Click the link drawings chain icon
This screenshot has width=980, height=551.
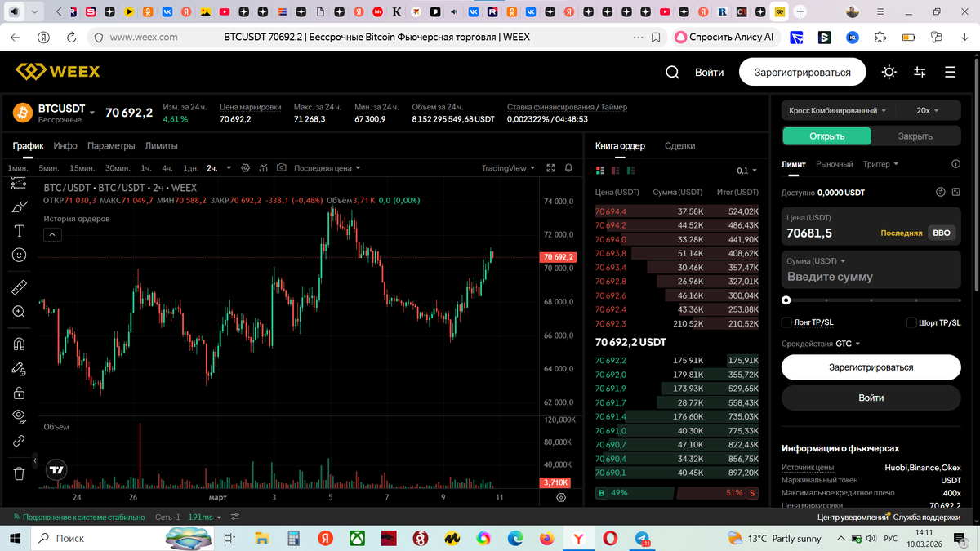[20, 441]
